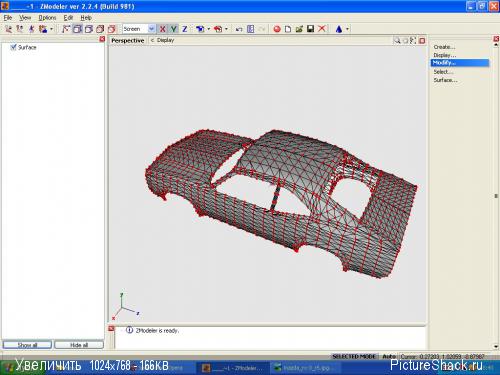Open the undo history list icon

[x=251, y=29]
